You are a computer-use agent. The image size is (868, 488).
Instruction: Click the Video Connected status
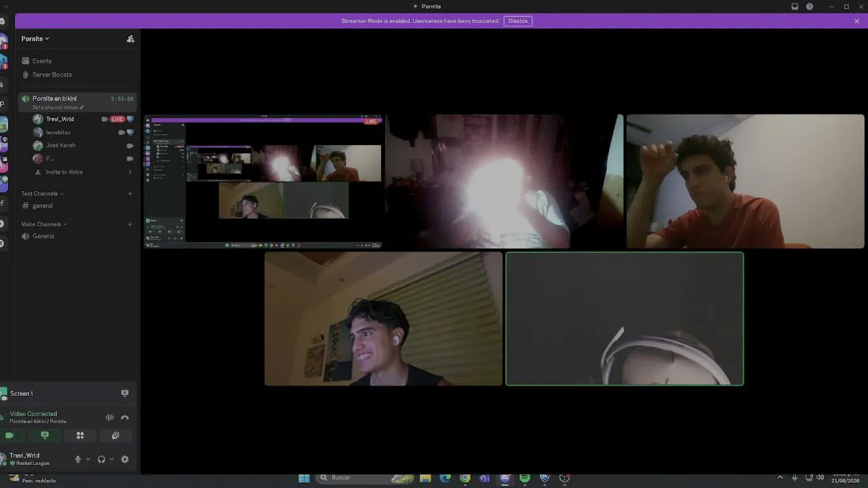[33, 414]
